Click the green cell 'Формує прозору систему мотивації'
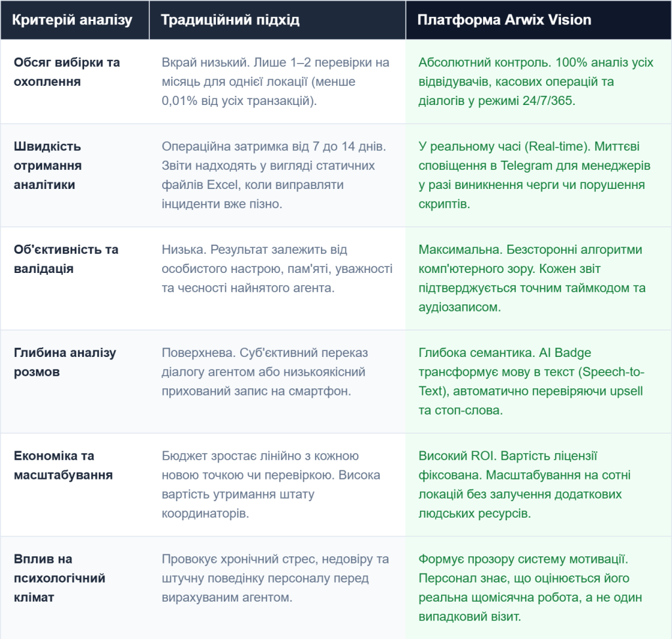Screen dimensions: 672x639 (539, 588)
